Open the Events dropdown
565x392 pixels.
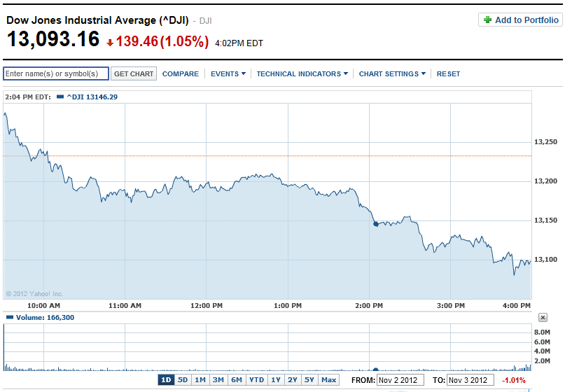point(228,73)
